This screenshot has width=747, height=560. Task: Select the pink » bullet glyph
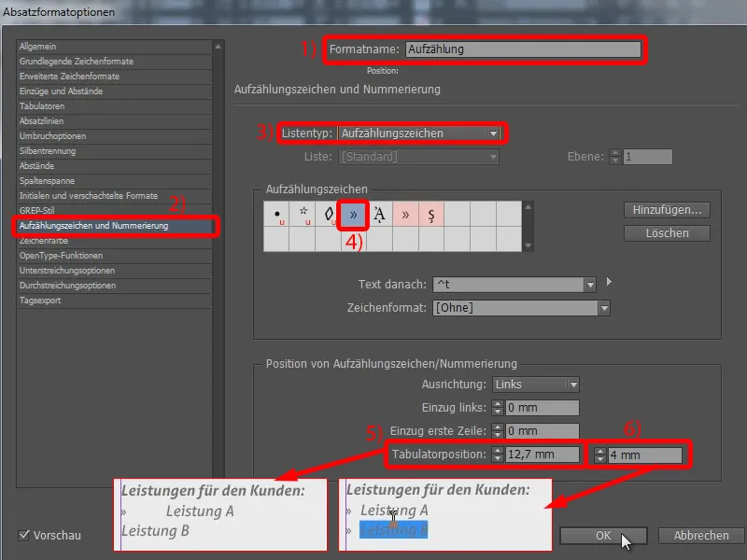[x=405, y=215]
